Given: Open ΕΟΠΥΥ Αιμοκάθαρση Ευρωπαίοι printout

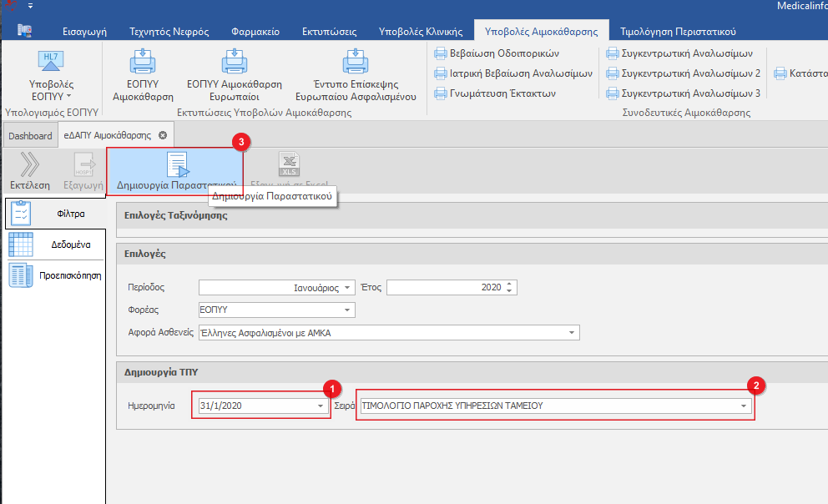Looking at the screenshot, I should [235, 63].
